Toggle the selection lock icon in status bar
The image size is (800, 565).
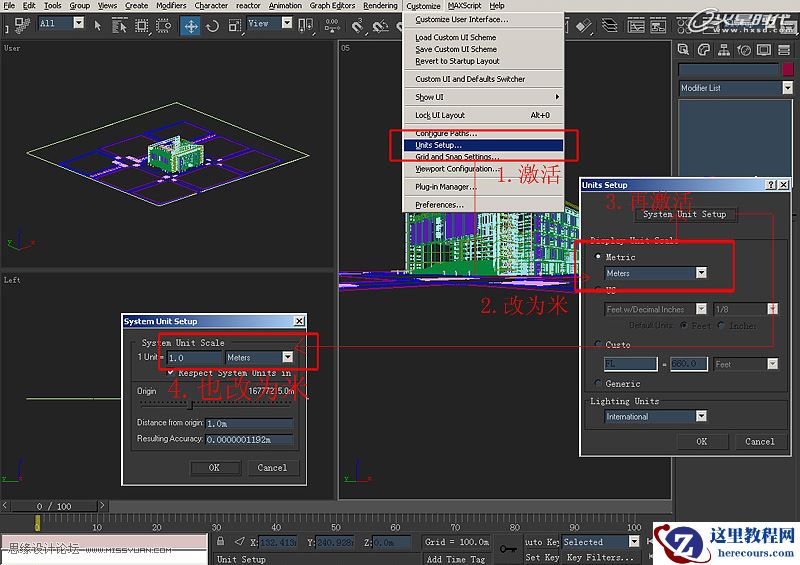(x=220, y=542)
